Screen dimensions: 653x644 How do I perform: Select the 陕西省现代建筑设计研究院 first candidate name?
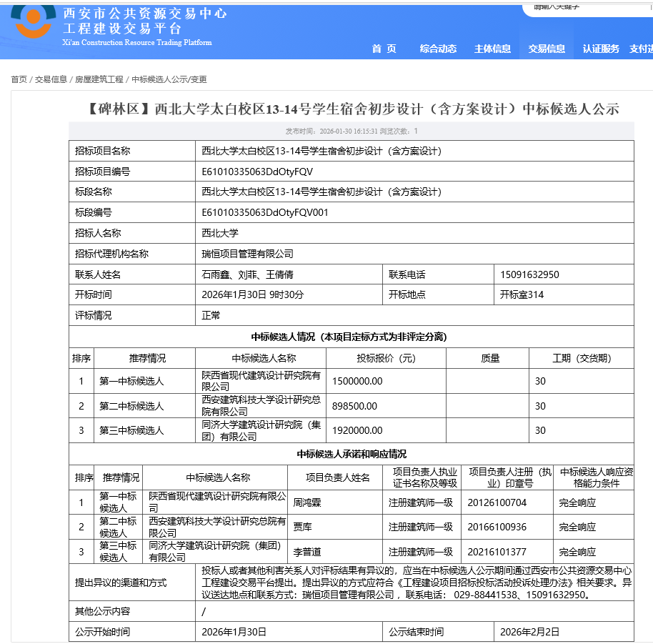[x=261, y=381]
